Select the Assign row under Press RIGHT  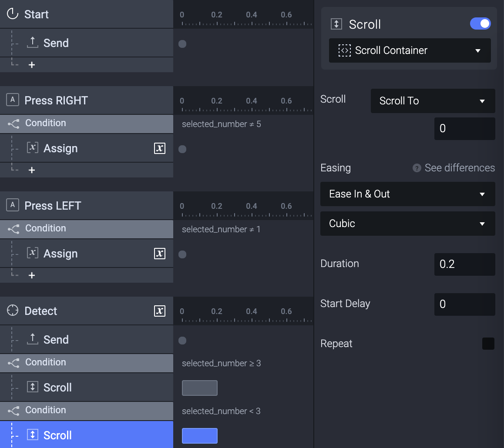pos(87,148)
